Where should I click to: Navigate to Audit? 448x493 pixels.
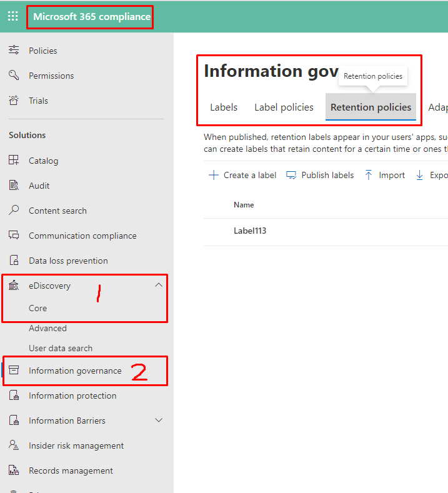(39, 186)
